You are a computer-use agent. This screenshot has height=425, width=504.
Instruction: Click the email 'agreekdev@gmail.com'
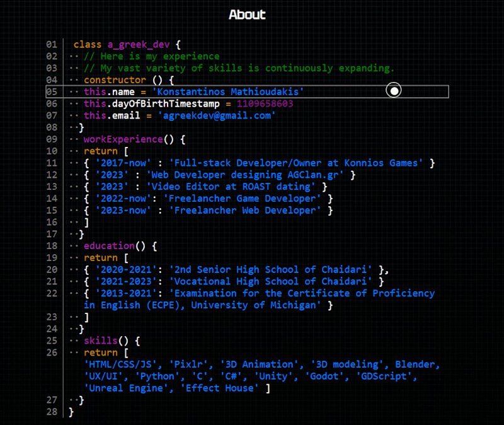(217, 115)
